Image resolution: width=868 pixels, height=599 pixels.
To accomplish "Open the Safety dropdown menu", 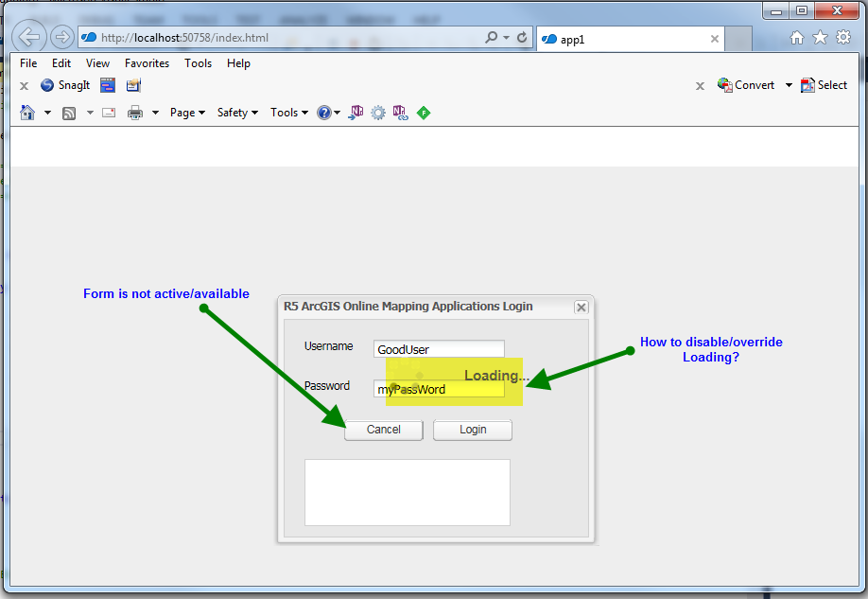I will coord(237,113).
